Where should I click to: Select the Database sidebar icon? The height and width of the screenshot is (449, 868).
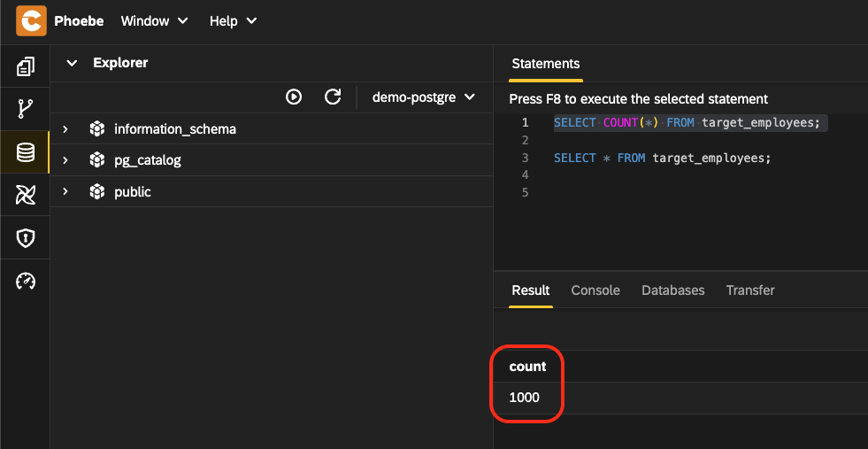[x=26, y=152]
